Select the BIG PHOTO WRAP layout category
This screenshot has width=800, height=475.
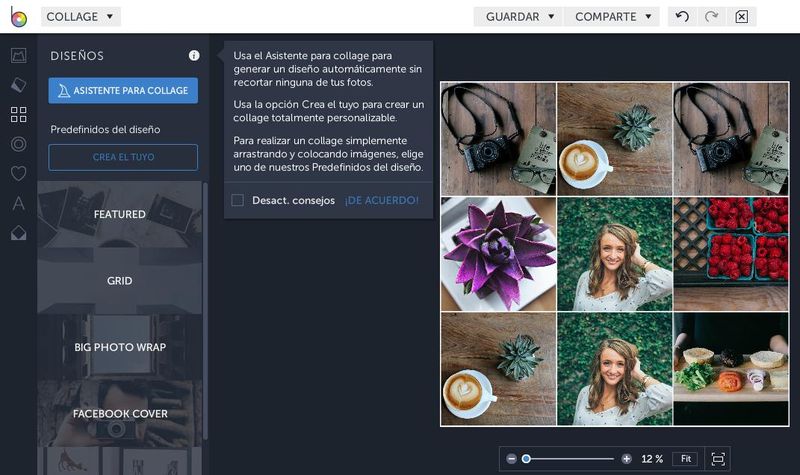[120, 347]
